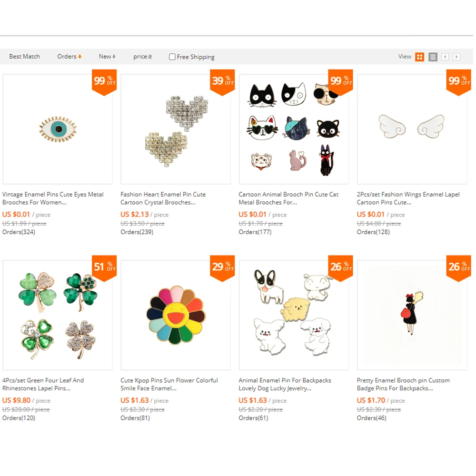This screenshot has width=476, height=476.
Task: Sort results by price
Action: pos(143,57)
